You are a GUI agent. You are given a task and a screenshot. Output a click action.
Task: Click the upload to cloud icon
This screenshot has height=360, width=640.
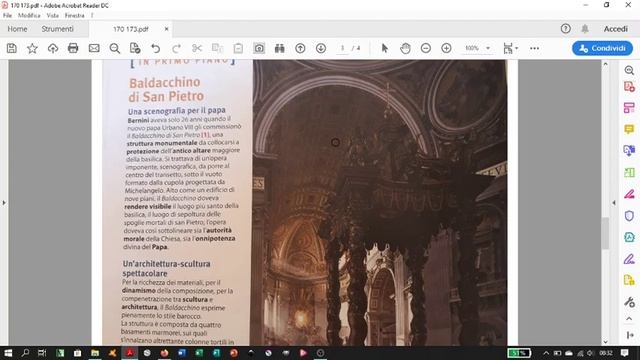pos(53,48)
